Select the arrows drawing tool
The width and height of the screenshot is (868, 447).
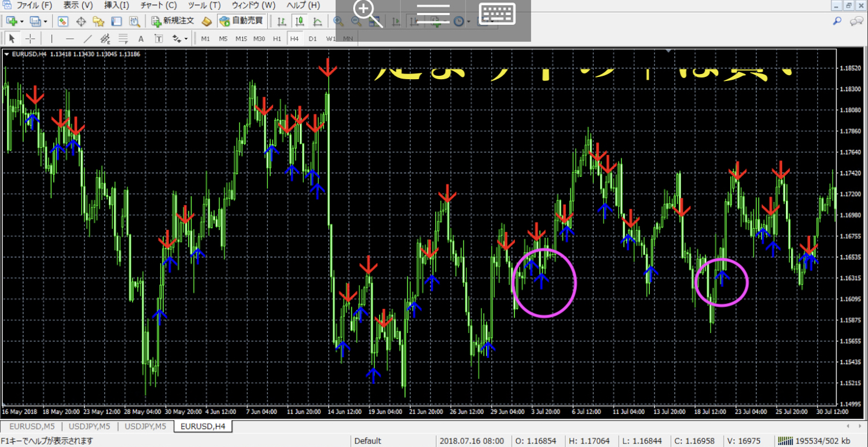click(176, 39)
